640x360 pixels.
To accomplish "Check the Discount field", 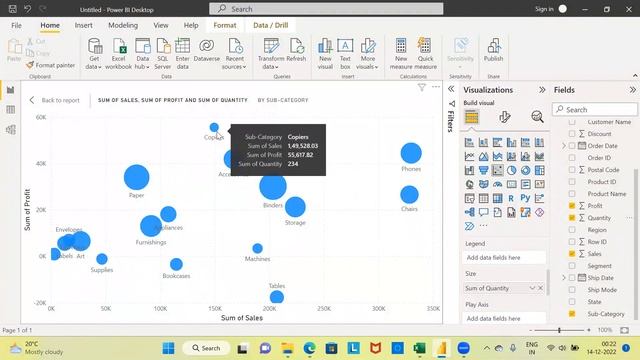I will [572, 134].
